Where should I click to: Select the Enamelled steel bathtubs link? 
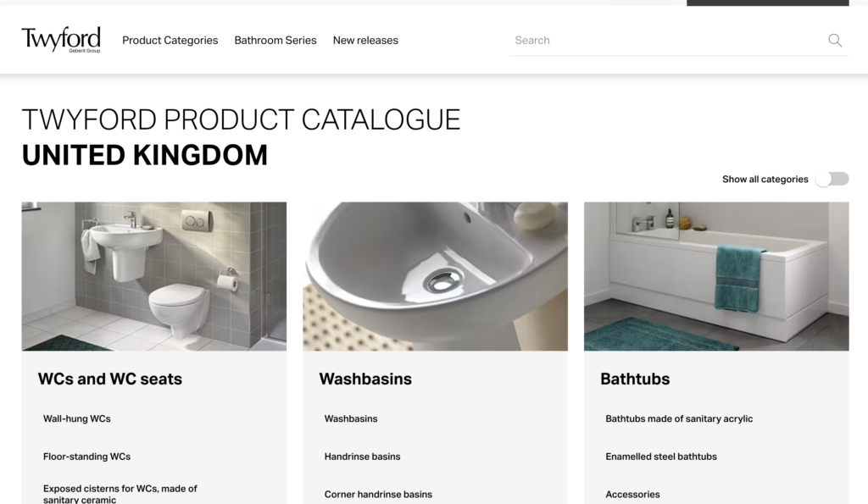(661, 457)
